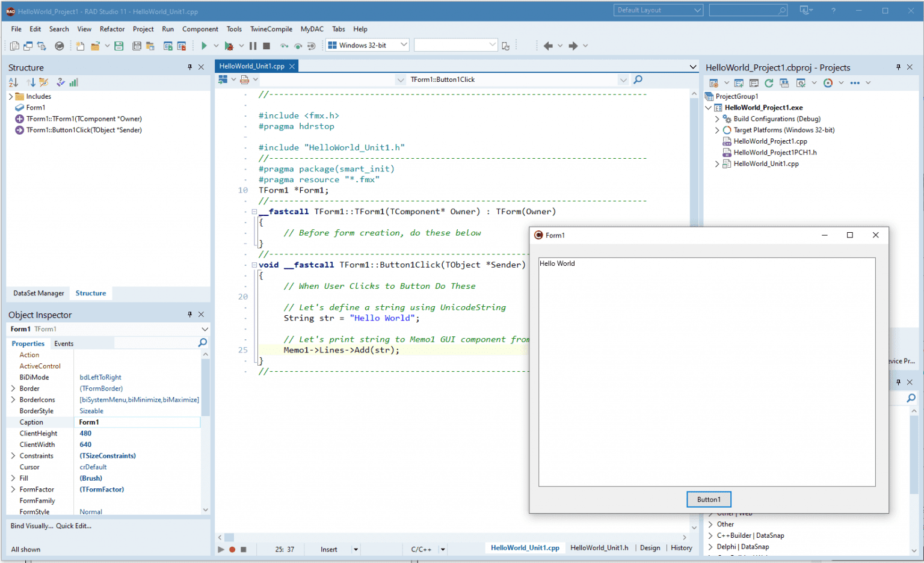Open the three-dots more options in Projects

(x=855, y=83)
